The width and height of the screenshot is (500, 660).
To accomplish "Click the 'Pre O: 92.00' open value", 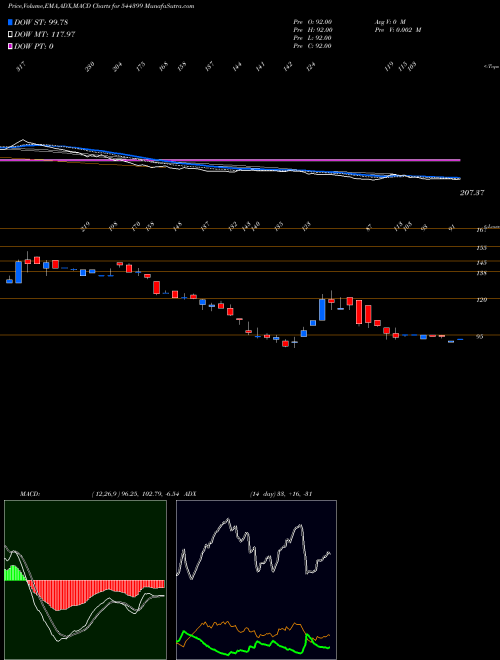I will [x=313, y=21].
